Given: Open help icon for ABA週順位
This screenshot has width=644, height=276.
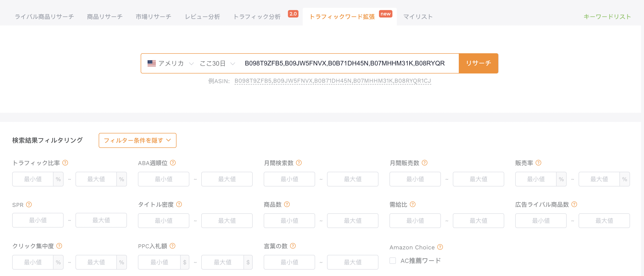Looking at the screenshot, I should (x=173, y=163).
